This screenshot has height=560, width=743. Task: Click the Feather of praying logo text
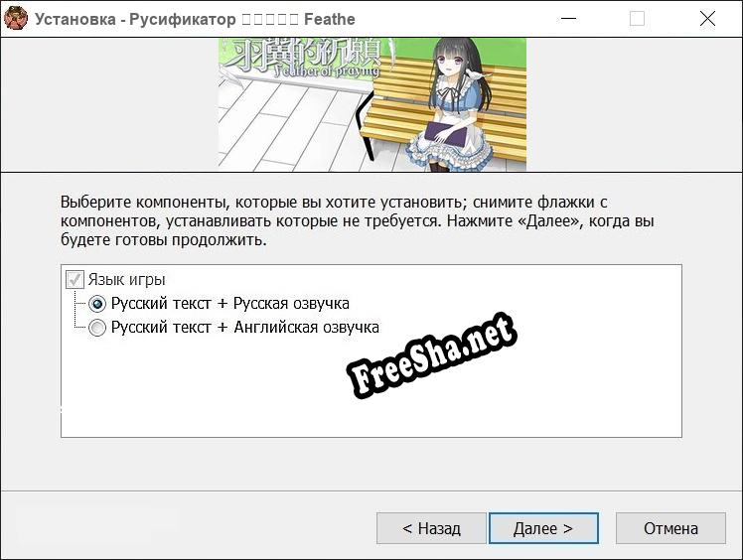327,71
